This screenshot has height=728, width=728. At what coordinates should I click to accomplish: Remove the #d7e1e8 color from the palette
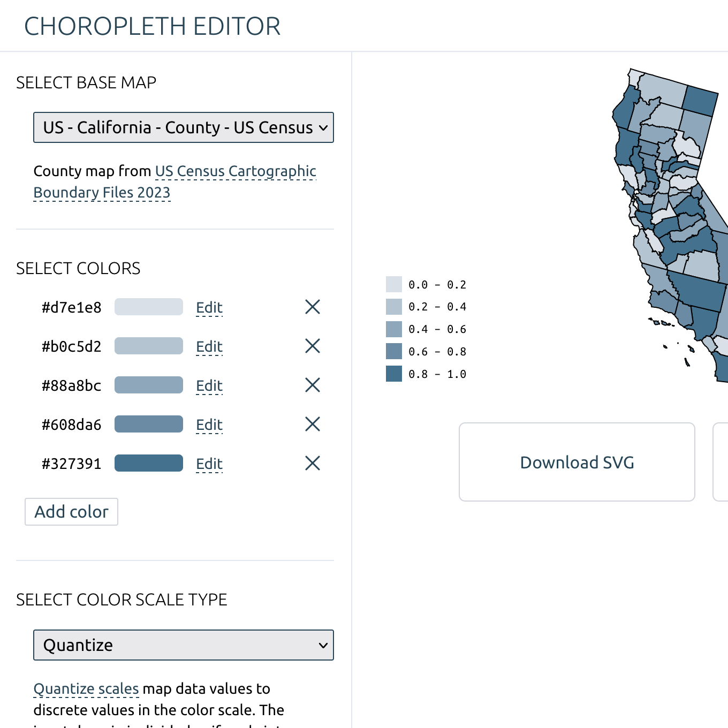coord(312,307)
